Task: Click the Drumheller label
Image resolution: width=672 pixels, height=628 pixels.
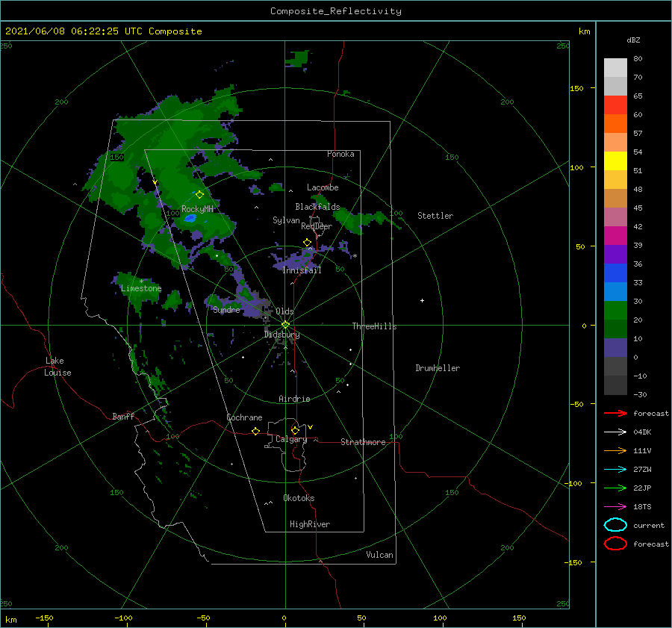Action: 438,368
